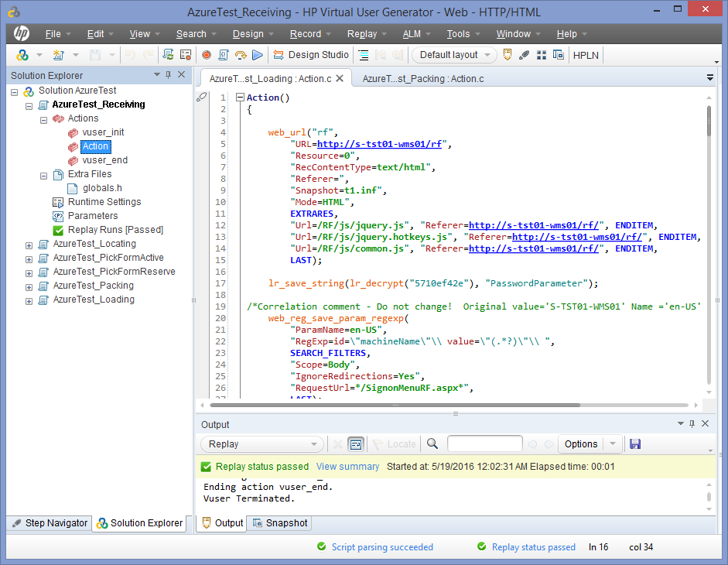Click the Regenerate Script icon
Image resolution: width=728 pixels, height=565 pixels.
click(168, 55)
